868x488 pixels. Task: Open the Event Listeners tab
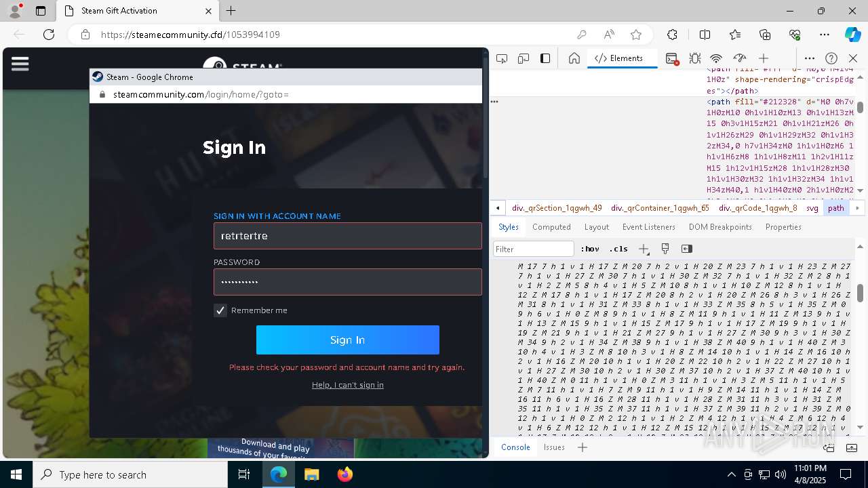click(648, 227)
